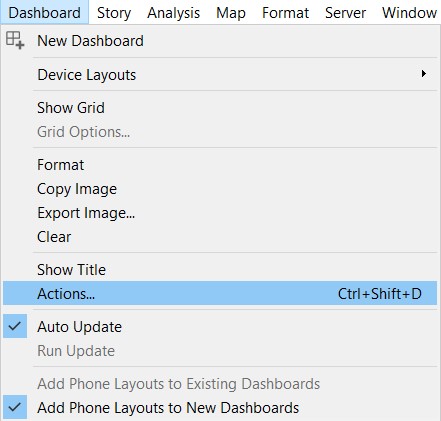This screenshot has height=421, width=441.
Task: Click the New Dashboard grid-plus icon
Action: 15,40
